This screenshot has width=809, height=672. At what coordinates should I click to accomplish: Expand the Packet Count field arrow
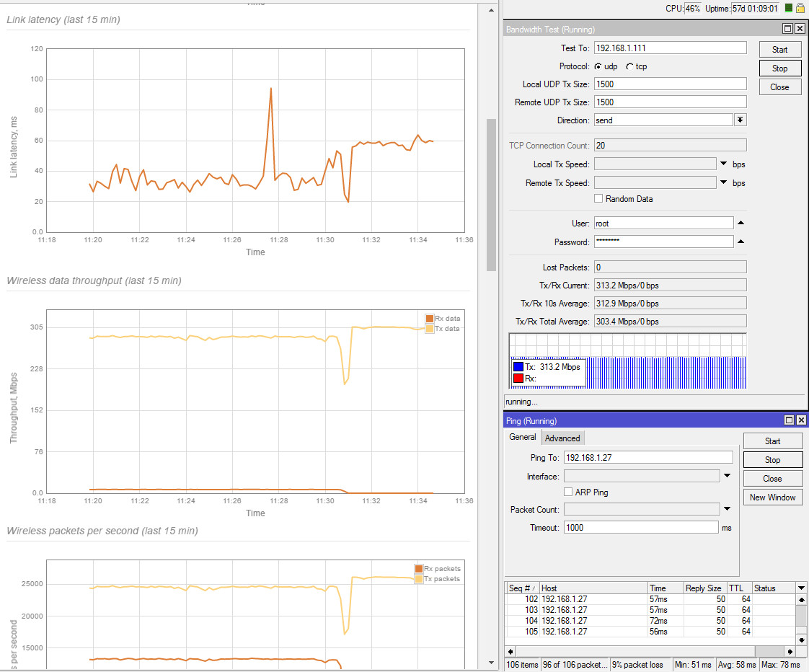[x=727, y=509]
